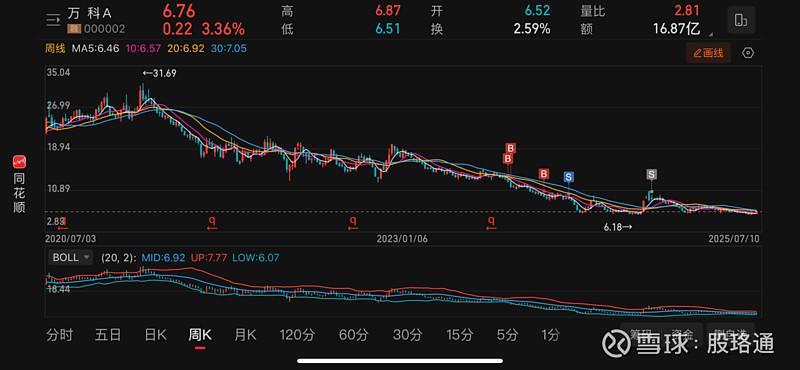
Task: Switch to the 分时 tab
Action: pyautogui.click(x=59, y=335)
